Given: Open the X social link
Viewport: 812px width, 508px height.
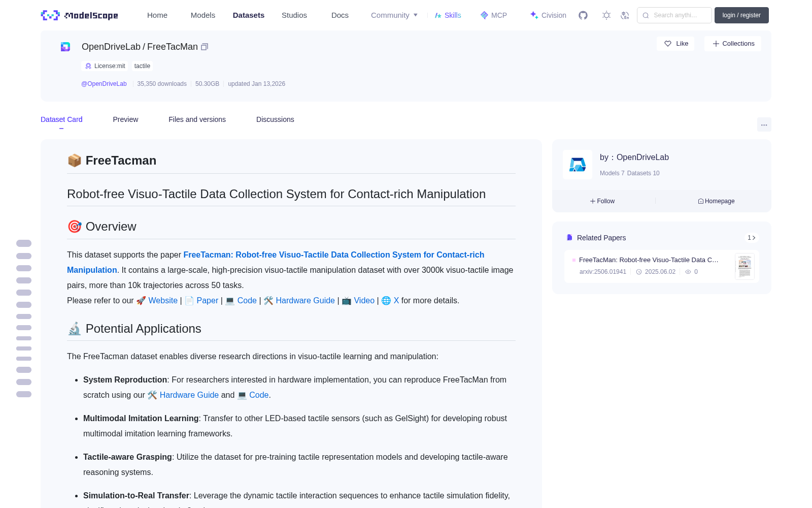Looking at the screenshot, I should tap(396, 301).
